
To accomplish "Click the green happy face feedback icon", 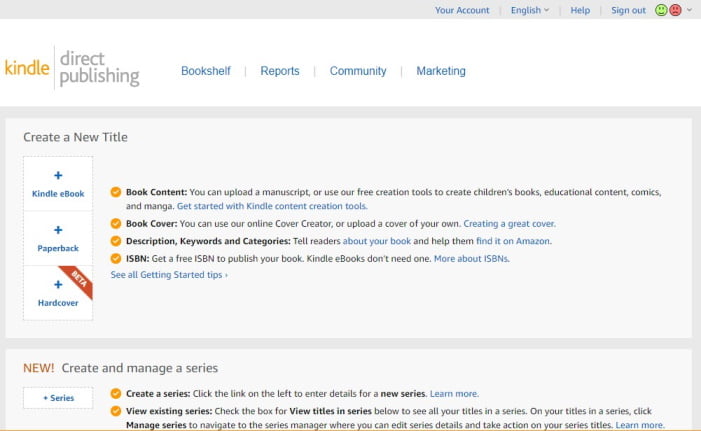I will (661, 10).
